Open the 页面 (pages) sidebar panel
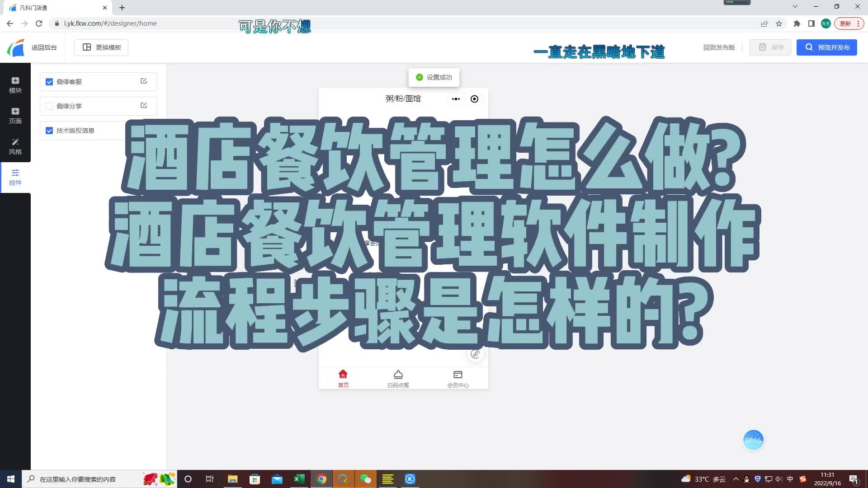This screenshot has height=488, width=868. click(15, 115)
